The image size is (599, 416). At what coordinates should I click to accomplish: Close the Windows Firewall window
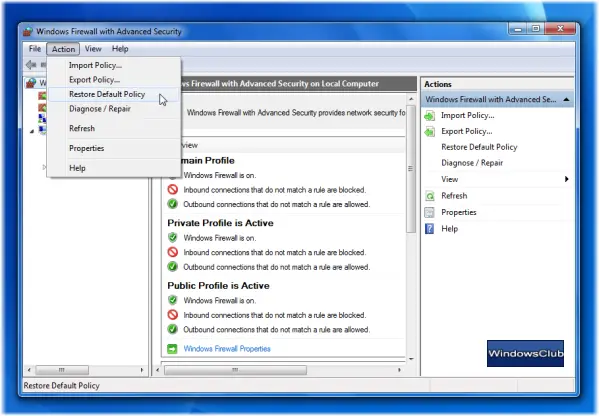(560, 29)
